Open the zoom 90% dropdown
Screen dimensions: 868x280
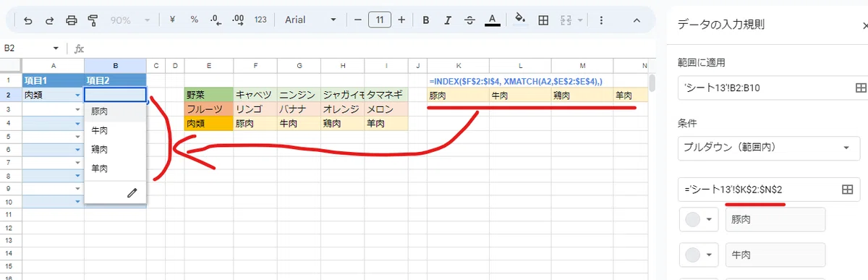(129, 20)
